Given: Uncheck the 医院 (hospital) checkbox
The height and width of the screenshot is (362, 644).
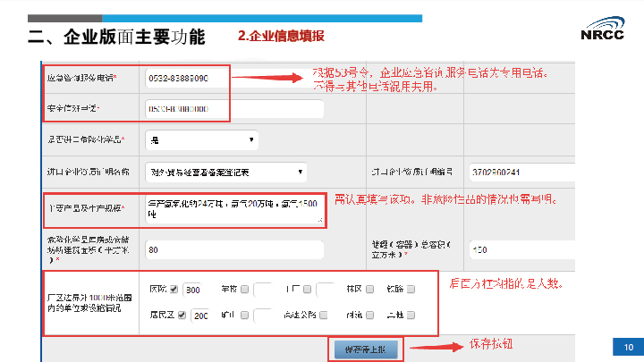Looking at the screenshot, I should [174, 290].
